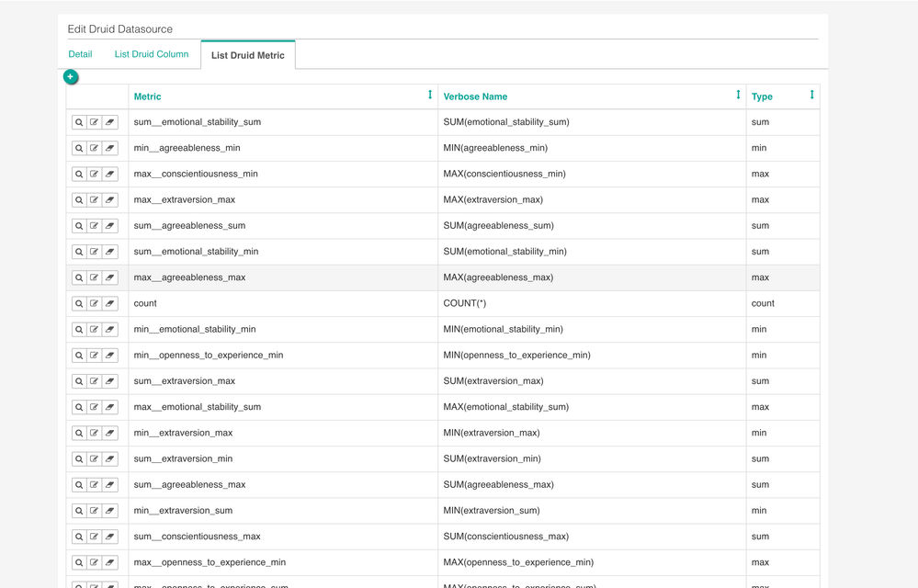The height and width of the screenshot is (588, 918).
Task: Edit the sum__extraversion_min metric
Action: coord(92,458)
